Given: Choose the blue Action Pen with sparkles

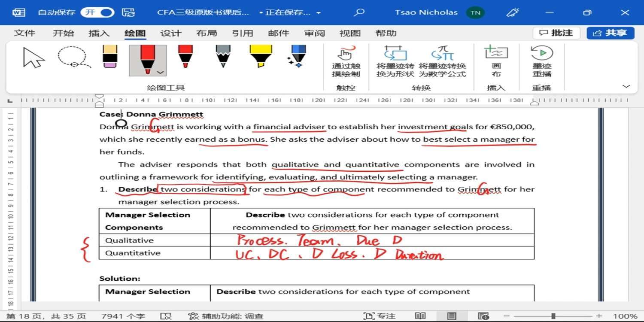Looking at the screenshot, I should pyautogui.click(x=297, y=57).
